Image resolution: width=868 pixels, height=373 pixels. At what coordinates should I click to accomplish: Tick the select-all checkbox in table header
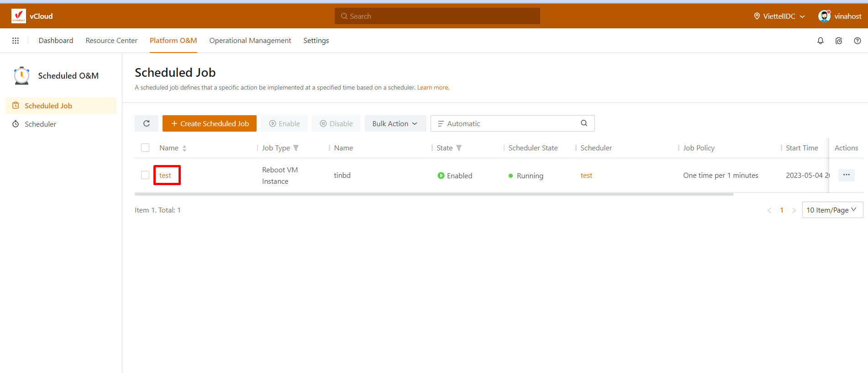pyautogui.click(x=145, y=148)
